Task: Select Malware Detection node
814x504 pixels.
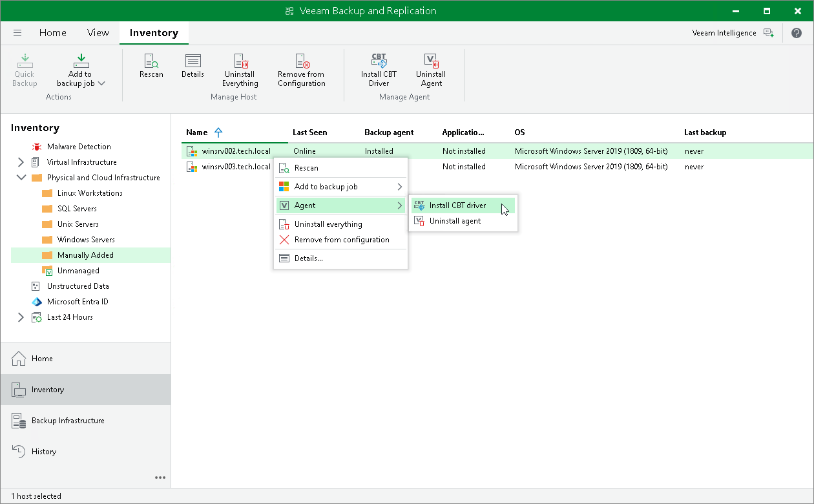Action: pyautogui.click(x=79, y=147)
